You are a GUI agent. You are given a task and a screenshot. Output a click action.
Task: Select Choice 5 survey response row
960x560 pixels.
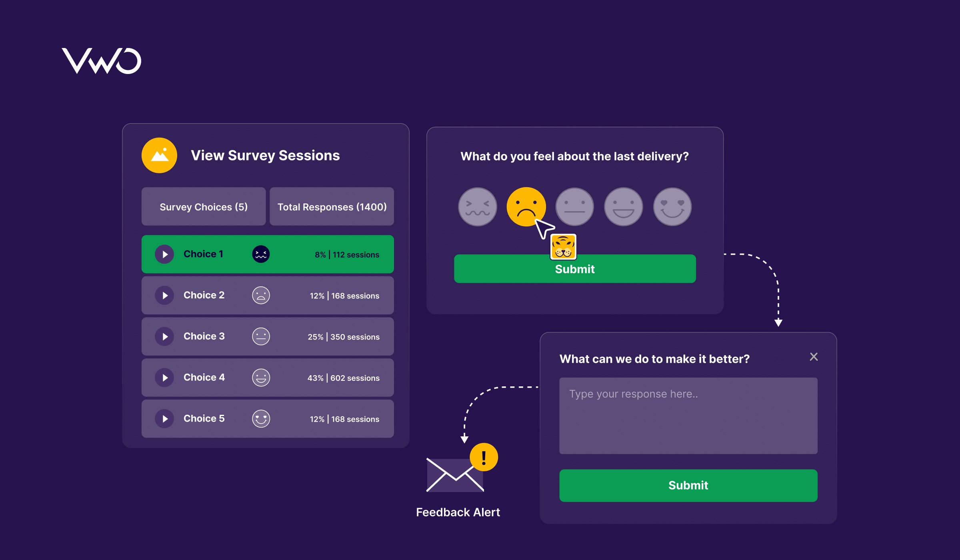click(x=267, y=419)
